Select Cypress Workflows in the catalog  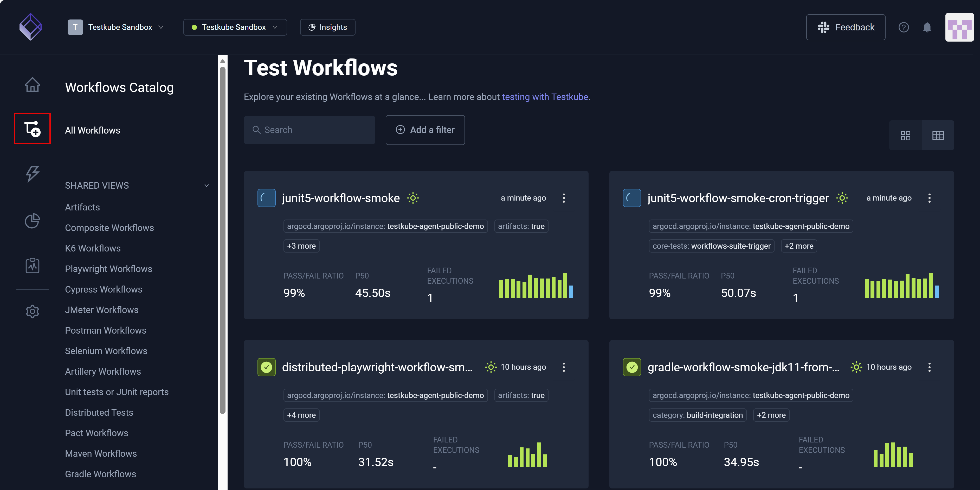point(104,289)
